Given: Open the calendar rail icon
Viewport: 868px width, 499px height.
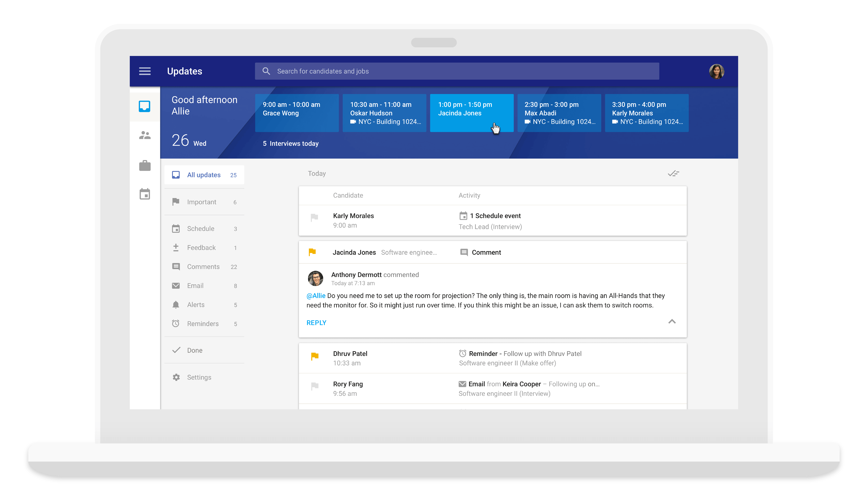Looking at the screenshot, I should (145, 194).
